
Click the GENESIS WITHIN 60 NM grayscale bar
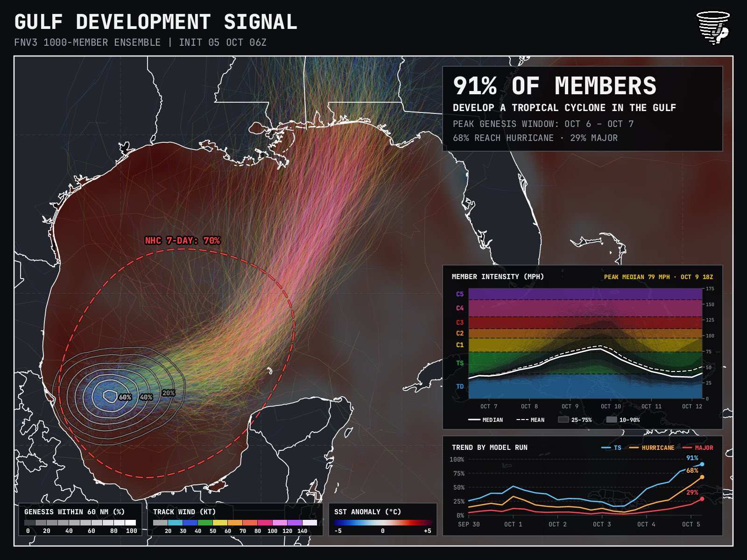(80, 523)
